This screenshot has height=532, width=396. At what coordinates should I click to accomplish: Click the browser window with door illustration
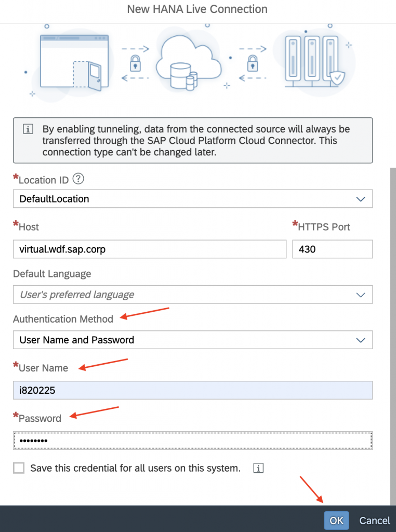74,62
